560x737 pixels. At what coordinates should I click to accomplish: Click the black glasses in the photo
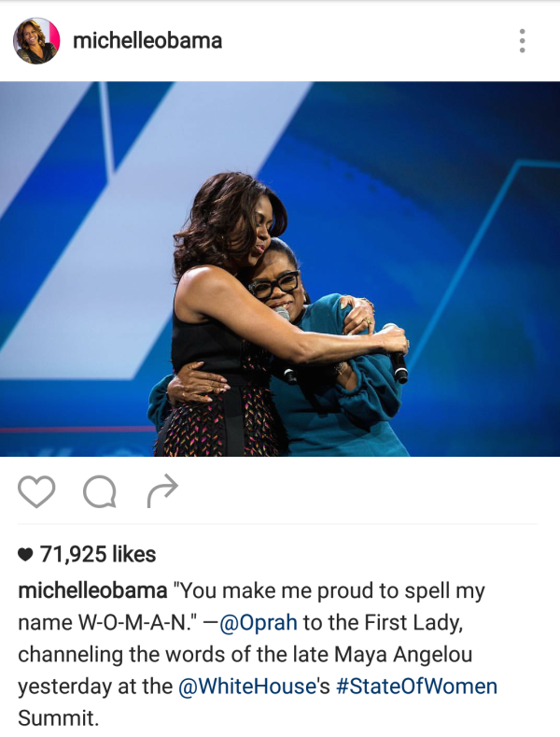pos(274,285)
